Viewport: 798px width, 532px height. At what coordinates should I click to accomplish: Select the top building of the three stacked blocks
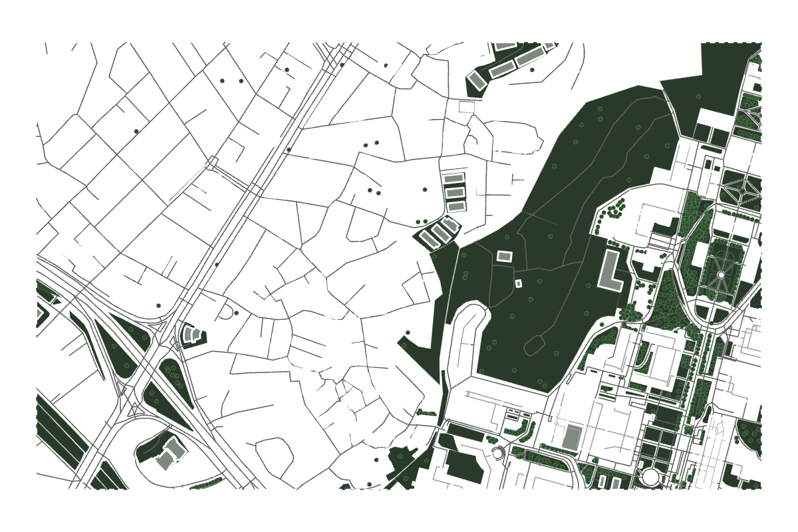pos(454,178)
